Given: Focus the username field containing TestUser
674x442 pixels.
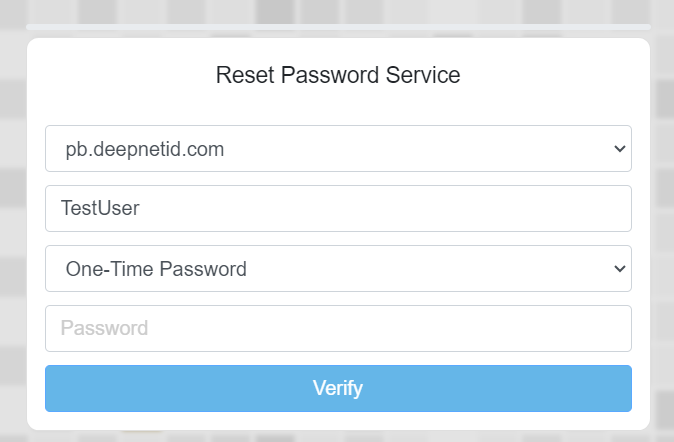Looking at the screenshot, I should 338,208.
